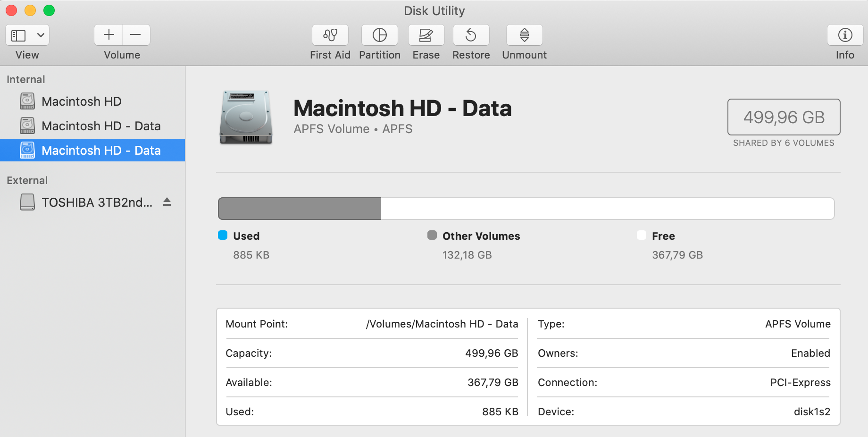Select the unhighlighted Macintosh HD - Data volume name

(x=101, y=126)
